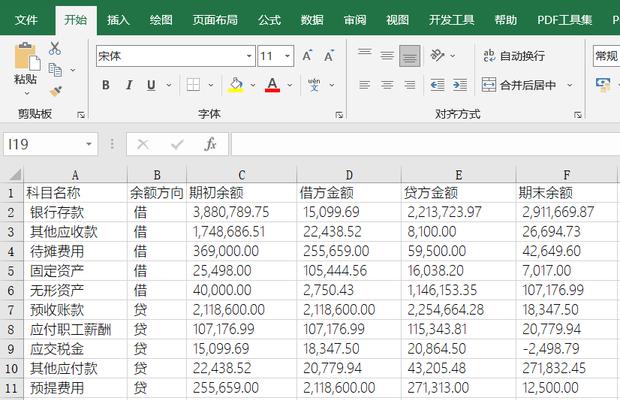Click the Cut scissors icon
The image size is (620, 400).
coord(55,48)
